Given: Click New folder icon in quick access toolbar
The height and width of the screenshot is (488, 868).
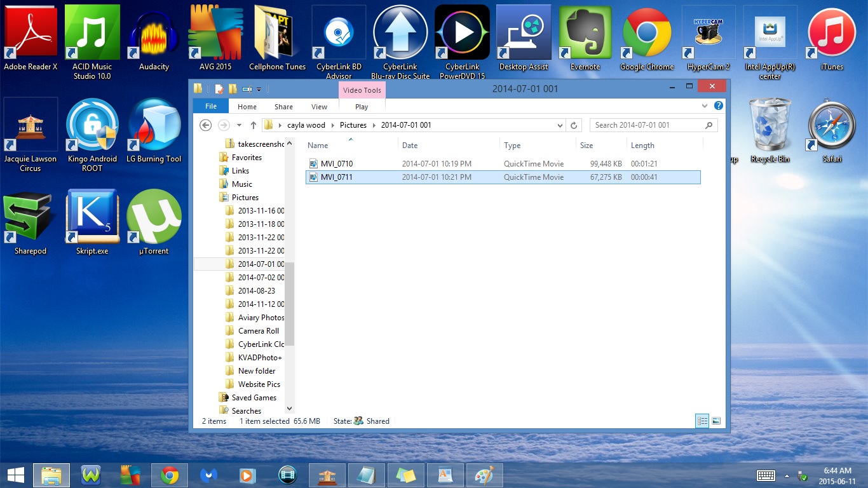Looking at the screenshot, I should (x=233, y=89).
